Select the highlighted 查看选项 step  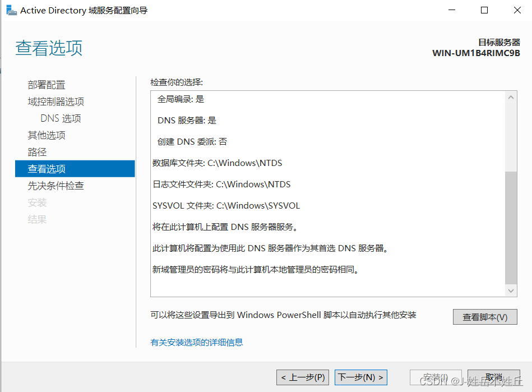pos(75,169)
